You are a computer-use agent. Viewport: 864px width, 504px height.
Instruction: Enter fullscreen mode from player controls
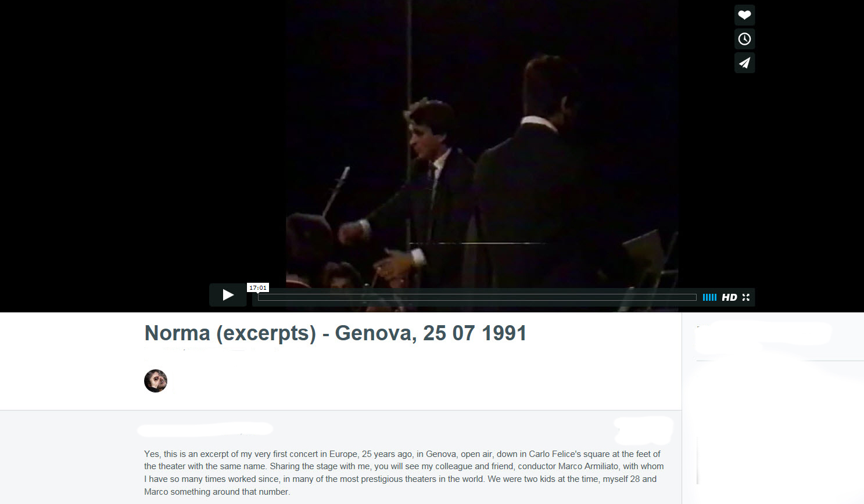click(x=746, y=297)
